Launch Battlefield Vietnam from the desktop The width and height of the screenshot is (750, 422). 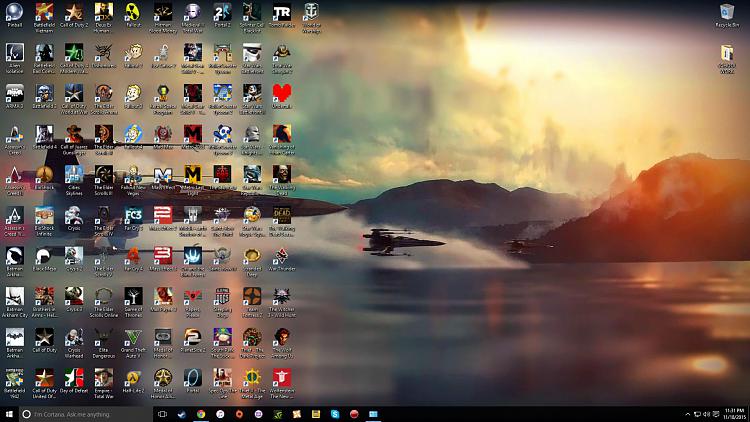click(x=44, y=18)
